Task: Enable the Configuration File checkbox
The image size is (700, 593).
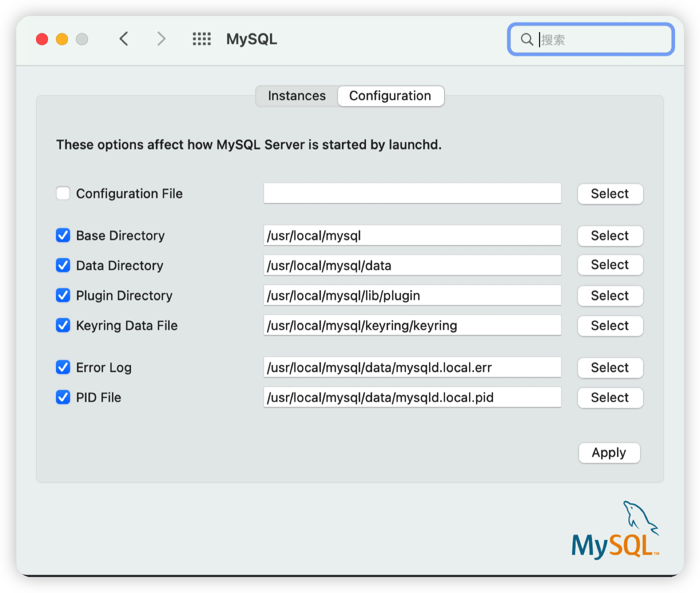Action: (63, 194)
